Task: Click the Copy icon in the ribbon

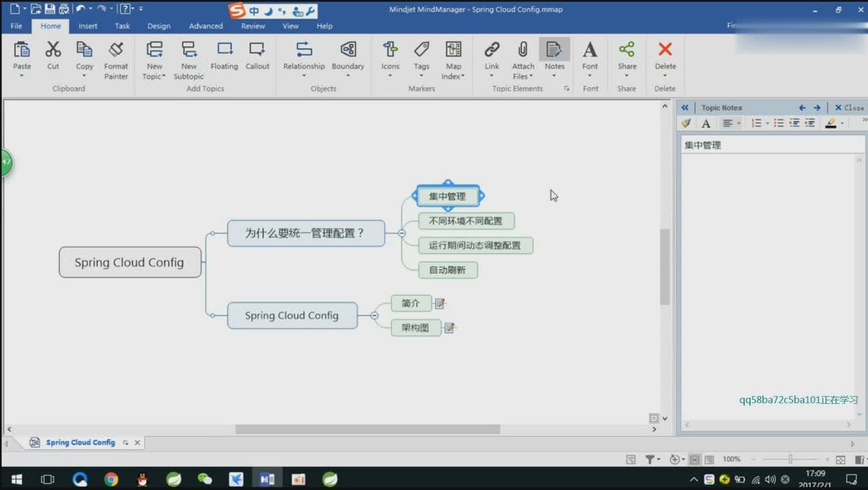Action: [x=84, y=50]
